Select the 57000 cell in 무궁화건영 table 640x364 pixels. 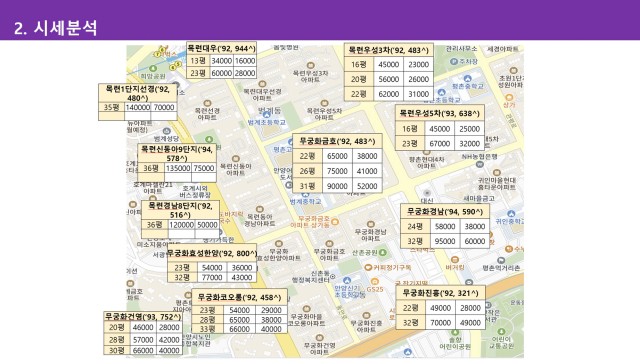click(x=143, y=340)
